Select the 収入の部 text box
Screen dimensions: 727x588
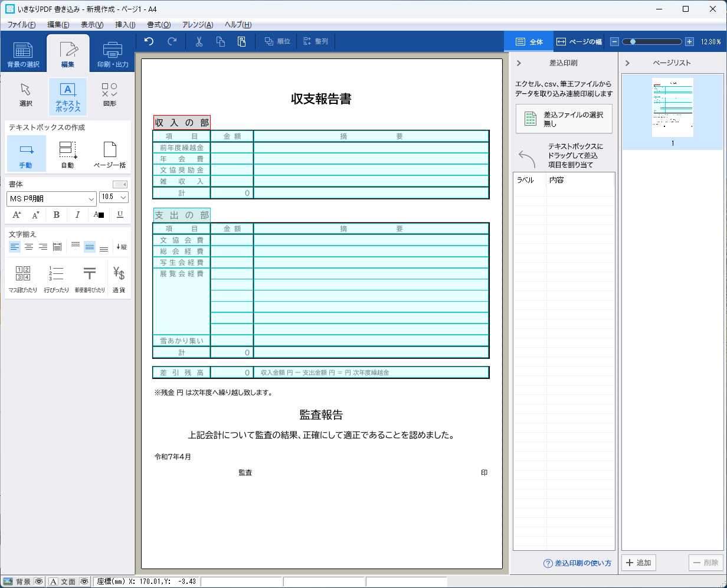tap(182, 123)
